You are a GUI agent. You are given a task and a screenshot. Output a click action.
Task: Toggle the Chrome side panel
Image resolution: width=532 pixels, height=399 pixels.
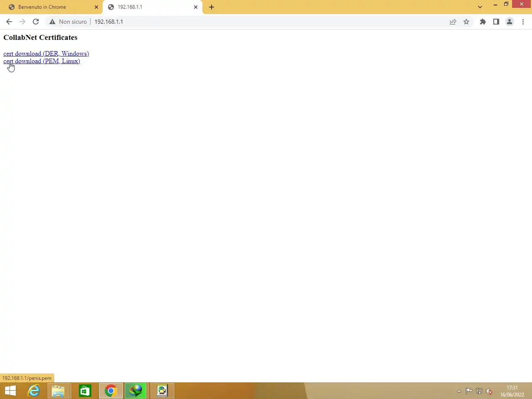click(496, 22)
